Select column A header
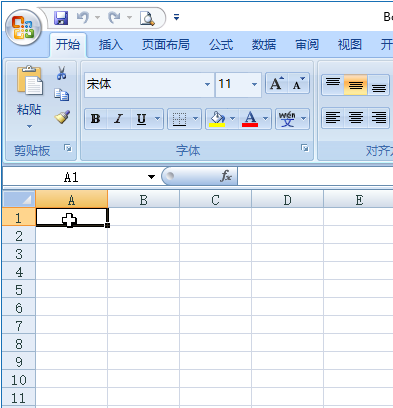This screenshot has height=408, width=393. pos(71,200)
